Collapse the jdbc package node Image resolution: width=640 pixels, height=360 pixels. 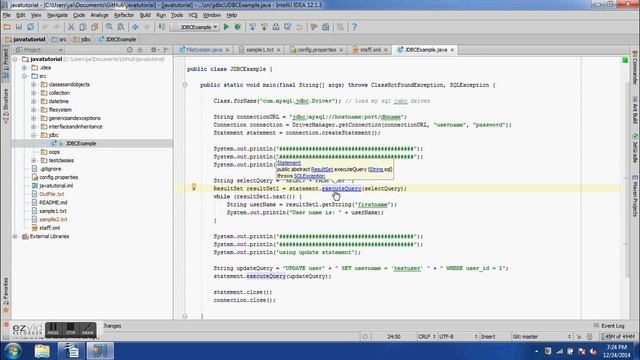[x=34, y=135]
